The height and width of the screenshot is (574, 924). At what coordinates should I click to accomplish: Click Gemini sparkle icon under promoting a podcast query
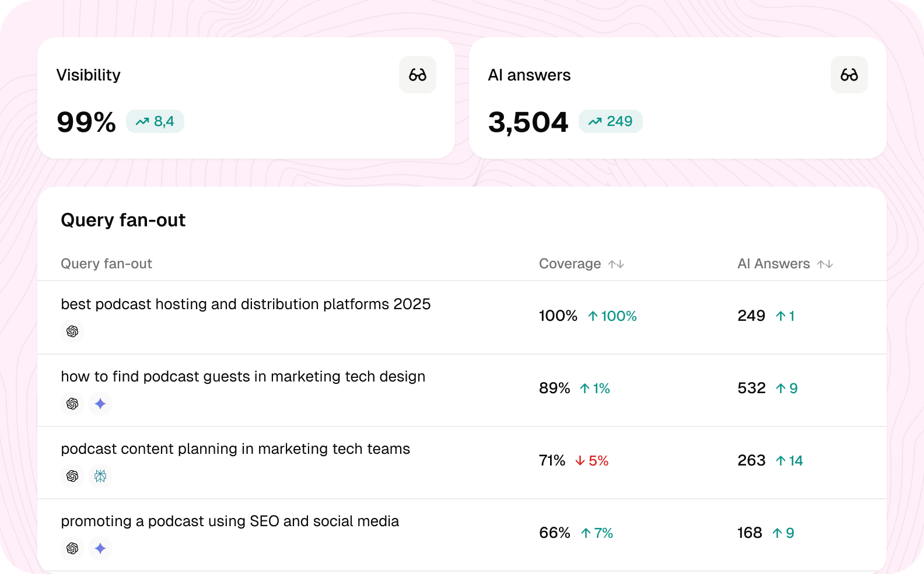tap(100, 548)
